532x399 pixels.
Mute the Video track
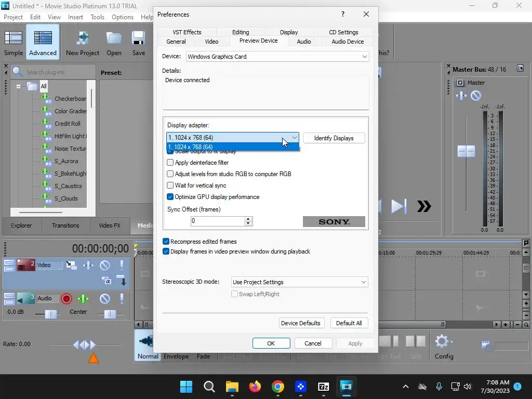105,265
